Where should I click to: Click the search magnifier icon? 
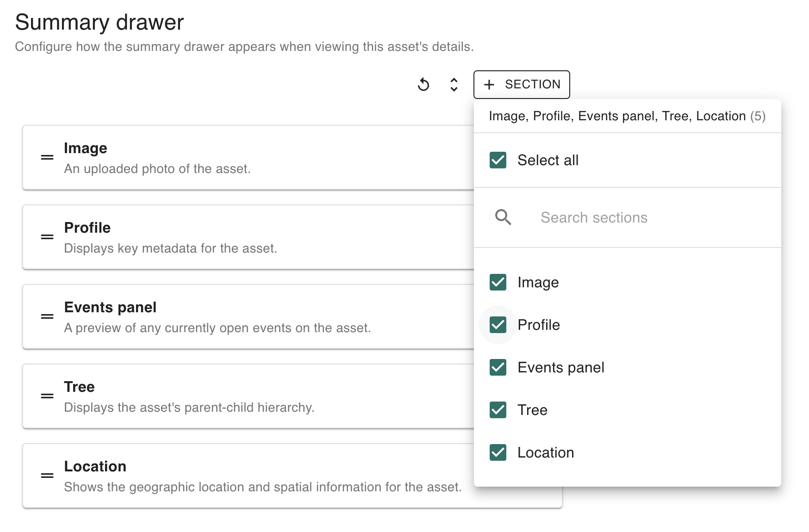point(503,217)
